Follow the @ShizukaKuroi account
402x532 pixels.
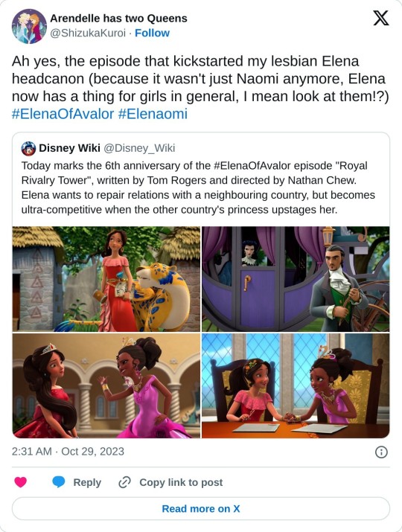(x=152, y=33)
